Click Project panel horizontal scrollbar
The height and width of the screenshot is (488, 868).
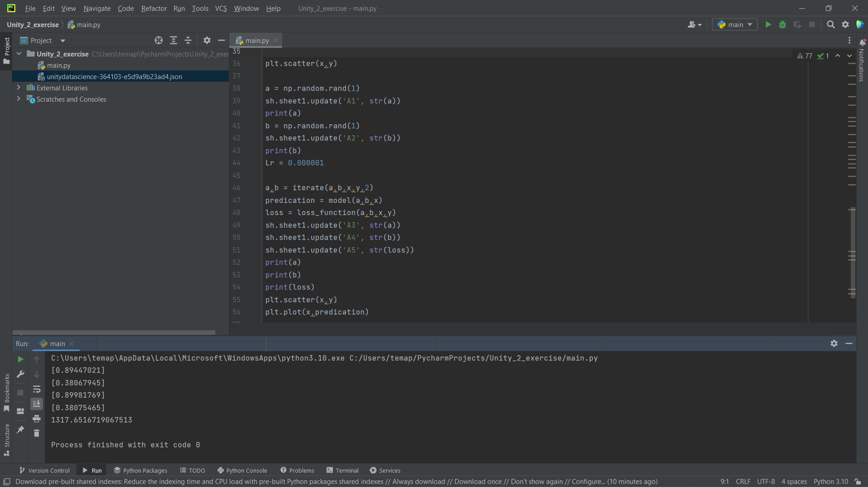pos(114,332)
